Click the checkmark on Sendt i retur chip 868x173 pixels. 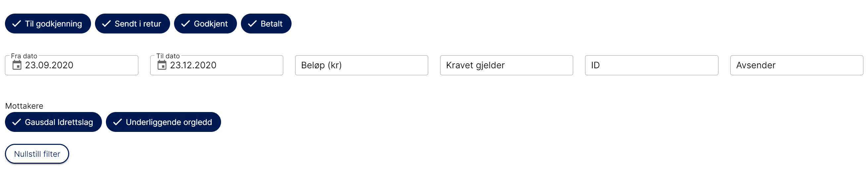click(x=107, y=24)
